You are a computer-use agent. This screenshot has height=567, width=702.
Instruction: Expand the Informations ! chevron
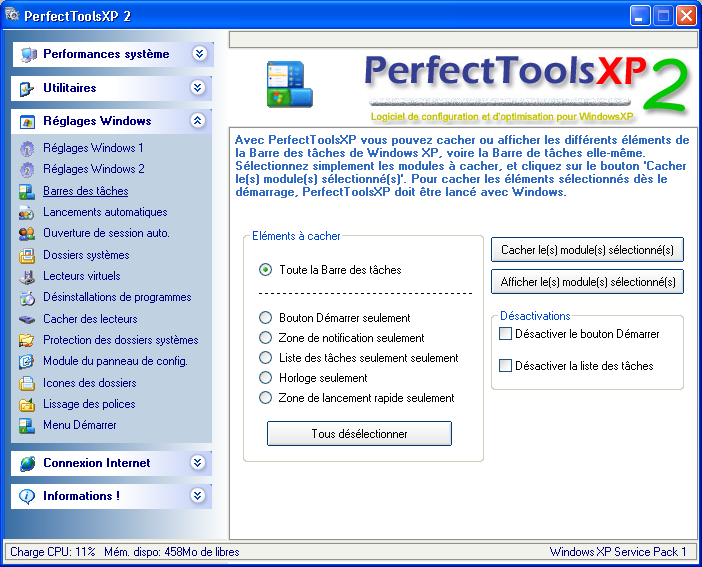[x=198, y=496]
